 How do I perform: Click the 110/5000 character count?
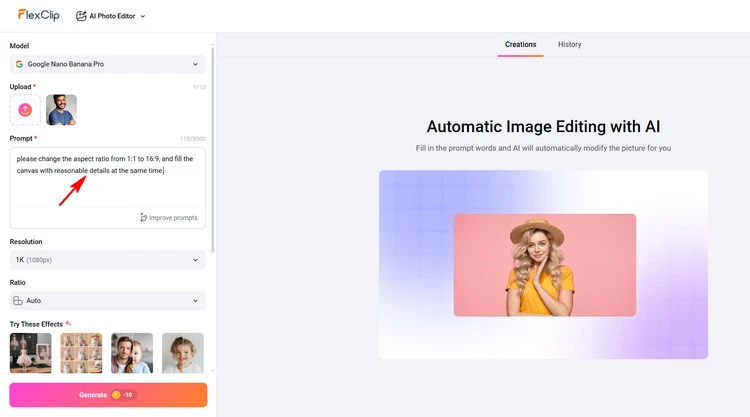coord(193,139)
